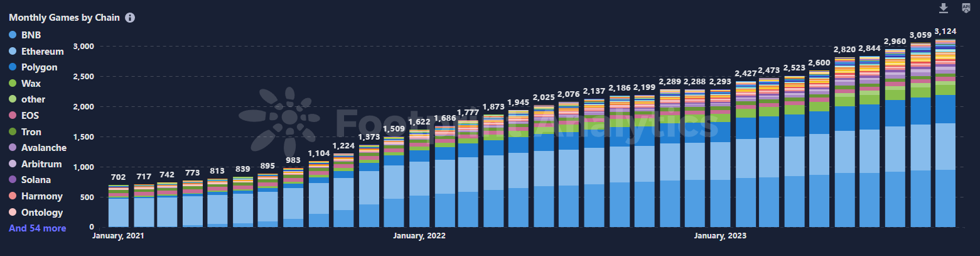Toggle the Arbitrum legend entry
The image size is (980, 256).
(x=41, y=164)
